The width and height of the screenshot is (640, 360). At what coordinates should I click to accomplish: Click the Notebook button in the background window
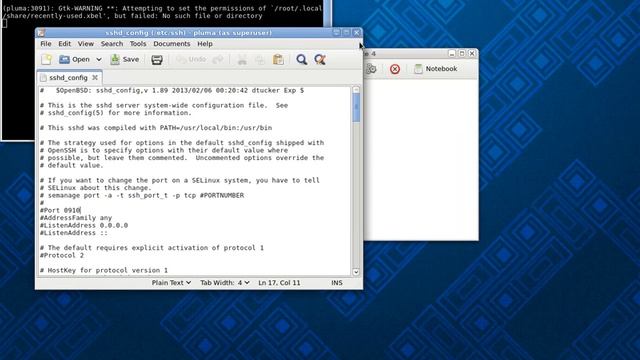point(436,69)
